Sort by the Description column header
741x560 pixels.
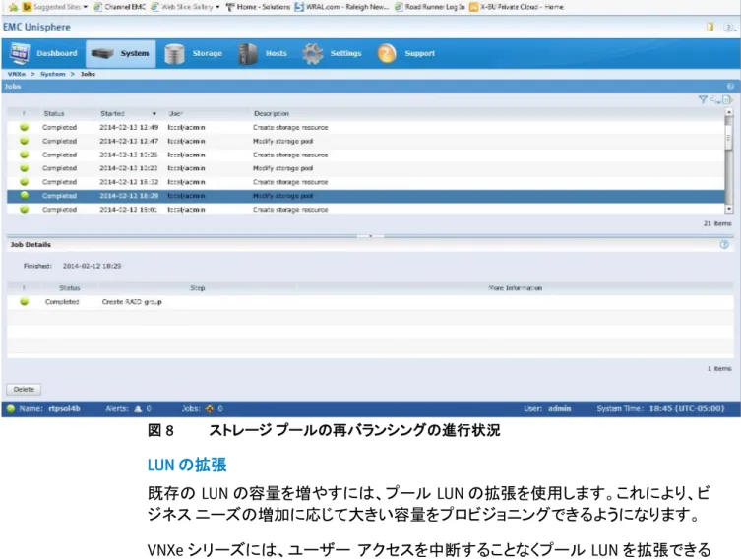[x=272, y=114]
